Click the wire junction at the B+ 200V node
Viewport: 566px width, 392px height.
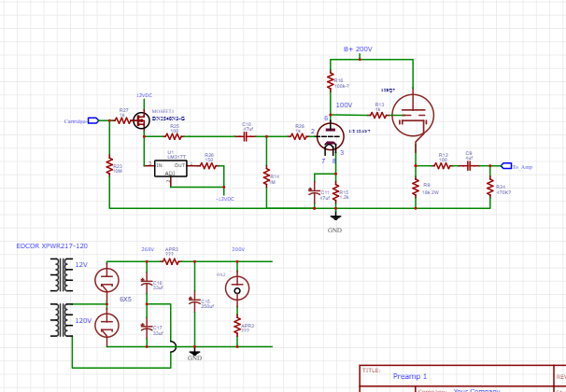pyautogui.click(x=360, y=59)
